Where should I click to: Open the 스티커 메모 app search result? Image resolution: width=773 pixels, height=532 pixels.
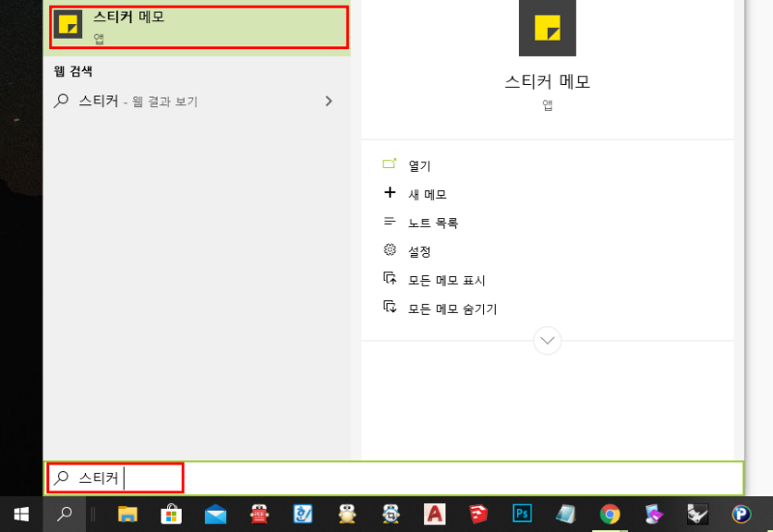click(199, 27)
